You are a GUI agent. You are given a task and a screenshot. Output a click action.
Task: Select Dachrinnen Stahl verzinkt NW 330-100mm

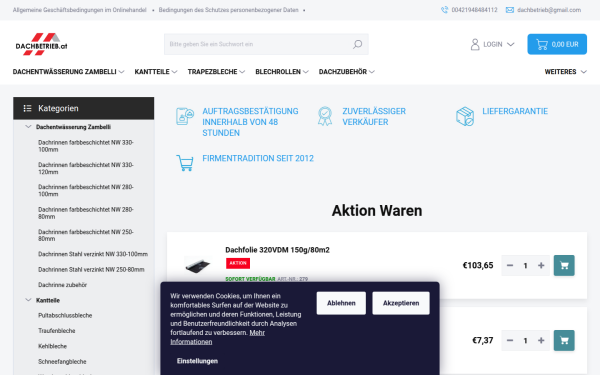(93, 254)
